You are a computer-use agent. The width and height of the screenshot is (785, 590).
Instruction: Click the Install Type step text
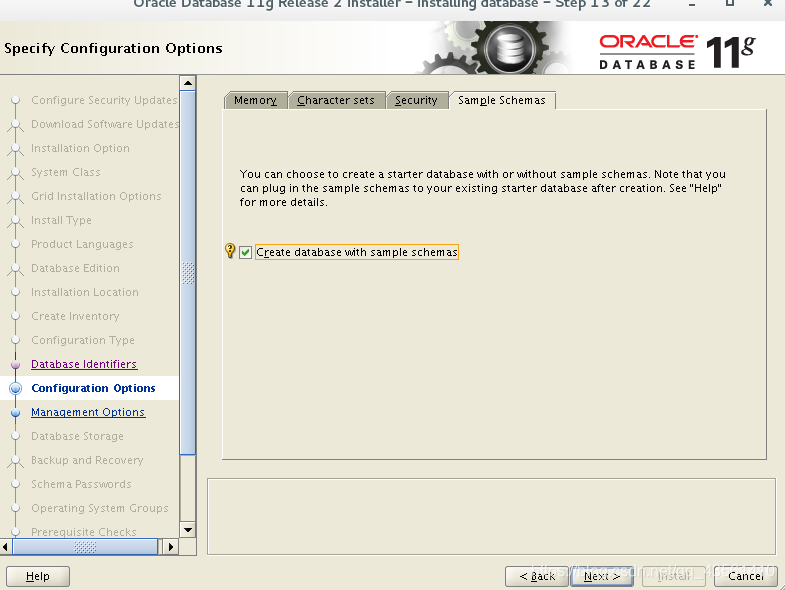click(61, 220)
